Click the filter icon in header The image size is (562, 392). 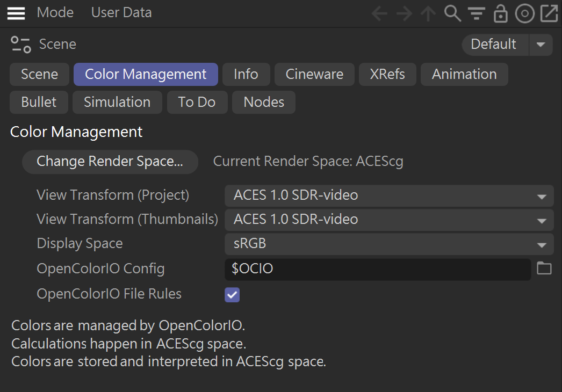tap(476, 14)
